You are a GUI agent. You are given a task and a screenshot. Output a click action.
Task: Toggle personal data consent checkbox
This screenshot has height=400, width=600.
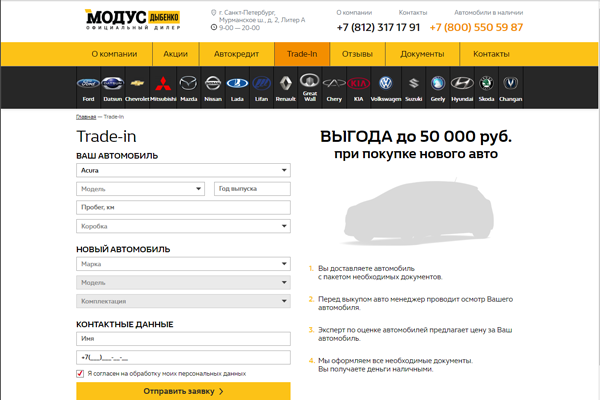pyautogui.click(x=81, y=373)
